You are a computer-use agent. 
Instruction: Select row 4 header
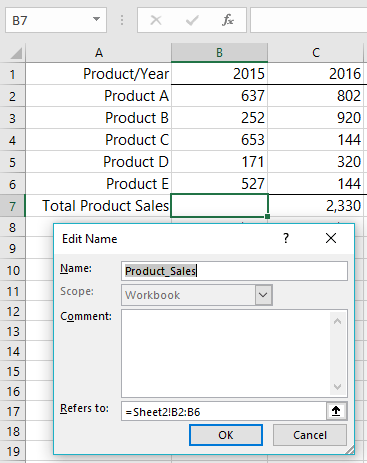tap(13, 140)
